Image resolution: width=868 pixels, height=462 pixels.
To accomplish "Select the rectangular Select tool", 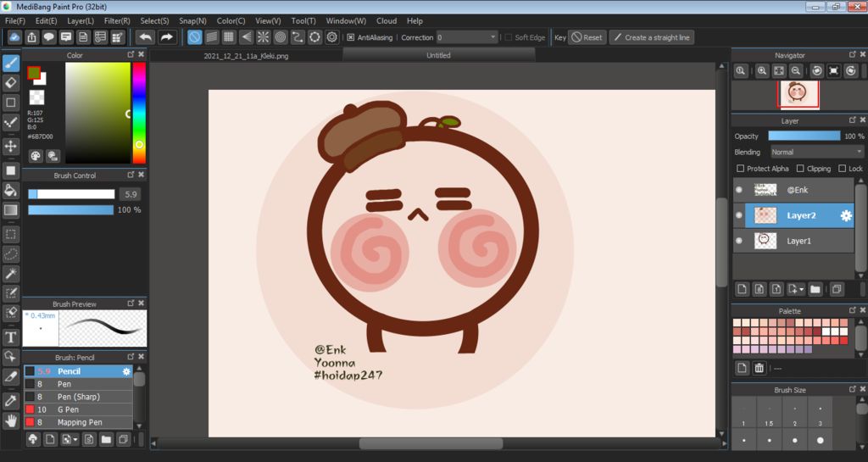I will [x=10, y=234].
